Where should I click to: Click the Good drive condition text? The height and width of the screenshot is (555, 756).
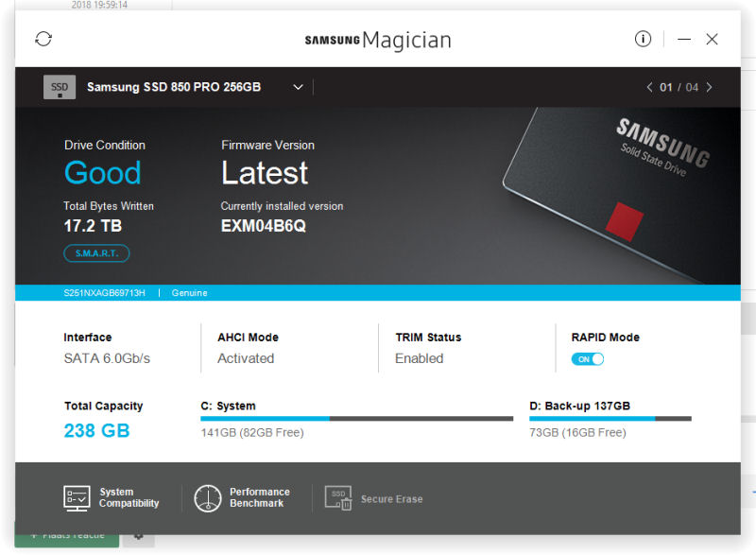click(x=103, y=173)
